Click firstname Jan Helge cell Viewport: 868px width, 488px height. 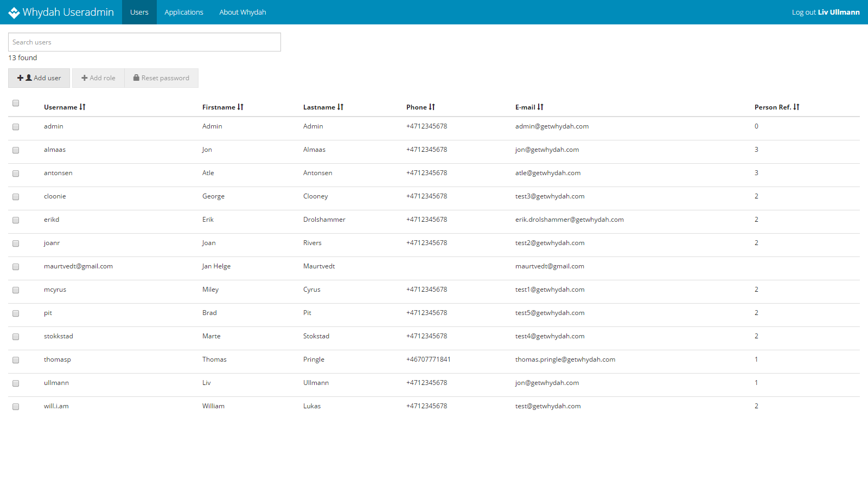[x=216, y=266]
